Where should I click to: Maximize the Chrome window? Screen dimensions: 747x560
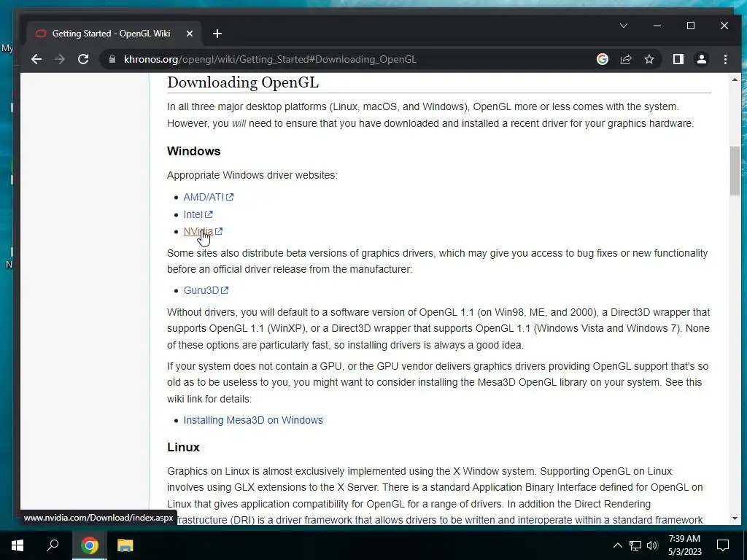(691, 26)
